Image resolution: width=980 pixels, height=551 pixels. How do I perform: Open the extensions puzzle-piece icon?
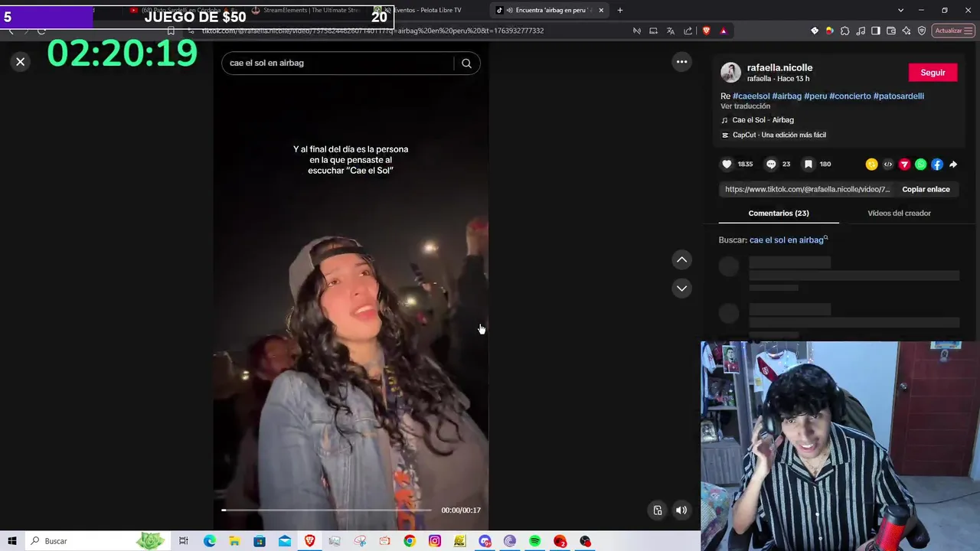click(845, 31)
